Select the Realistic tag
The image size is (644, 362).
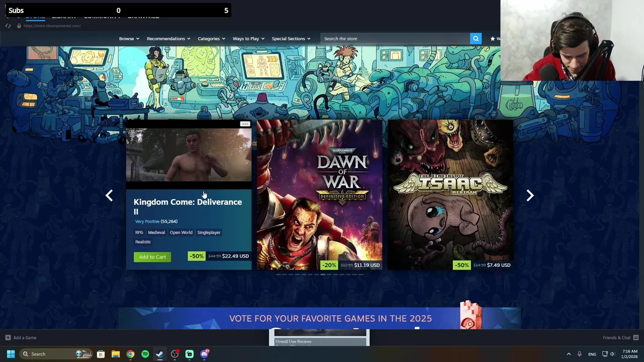tap(143, 242)
